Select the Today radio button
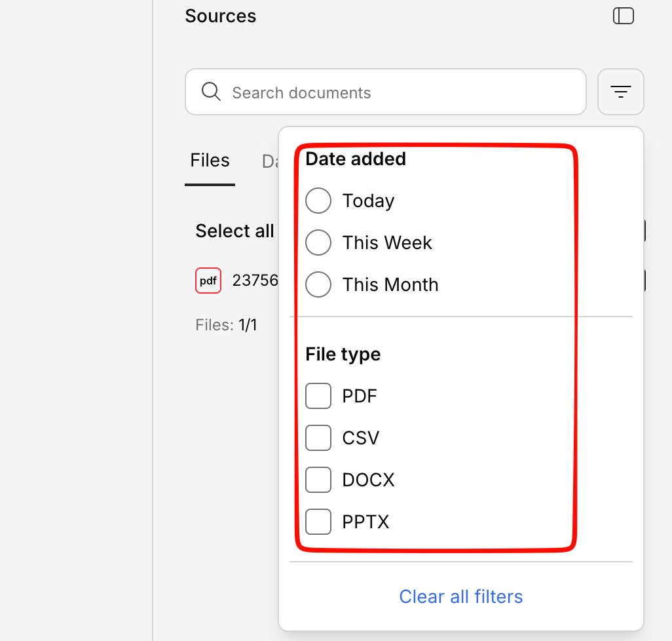The width and height of the screenshot is (672, 641). tap(318, 201)
